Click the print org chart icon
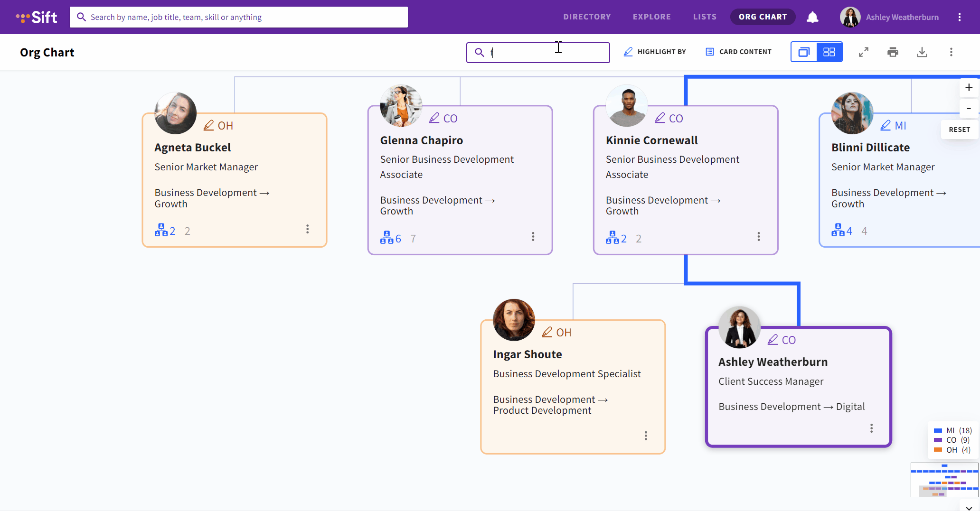Screen dimensions: 980x511 pos(893,52)
